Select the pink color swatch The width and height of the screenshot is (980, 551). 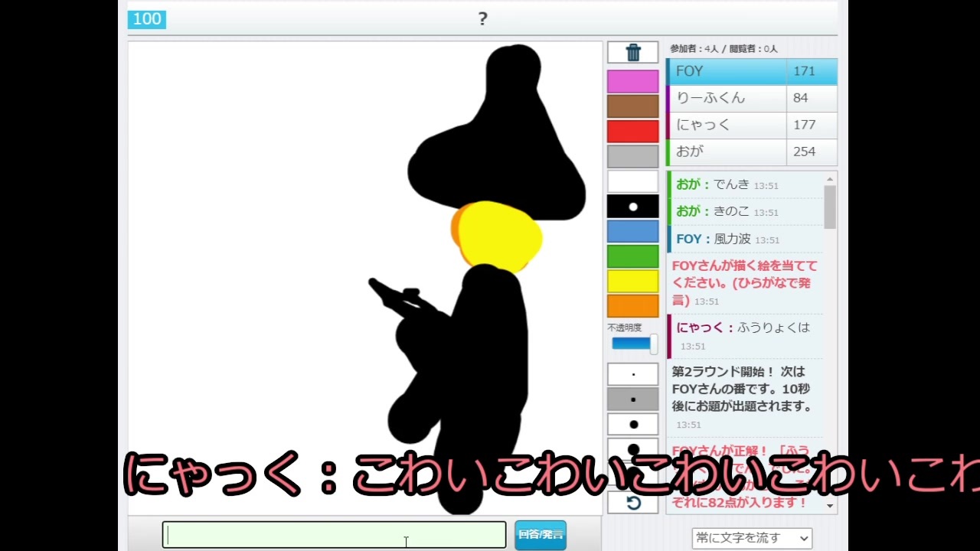(x=632, y=81)
